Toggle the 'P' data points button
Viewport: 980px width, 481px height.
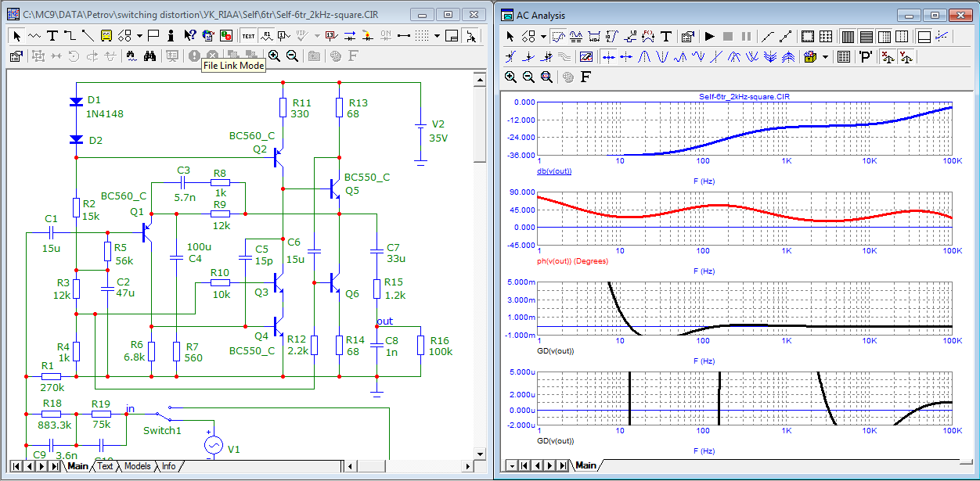pos(866,56)
